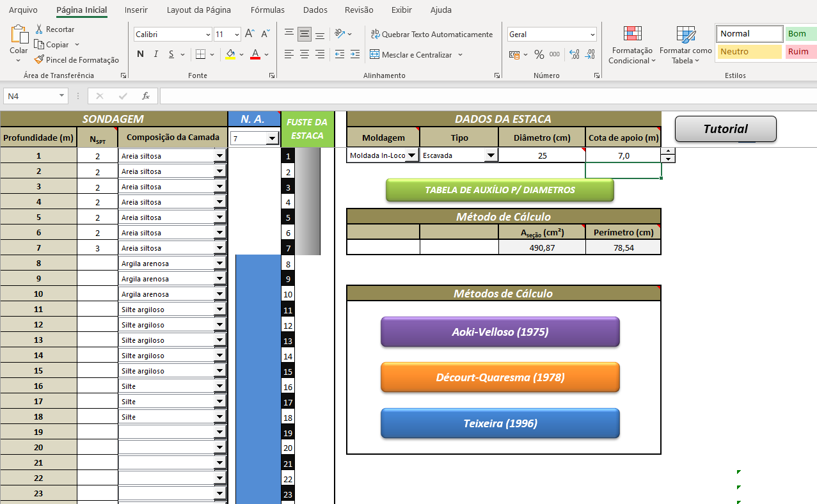
Task: Click the Colar paste icon
Action: (19, 34)
